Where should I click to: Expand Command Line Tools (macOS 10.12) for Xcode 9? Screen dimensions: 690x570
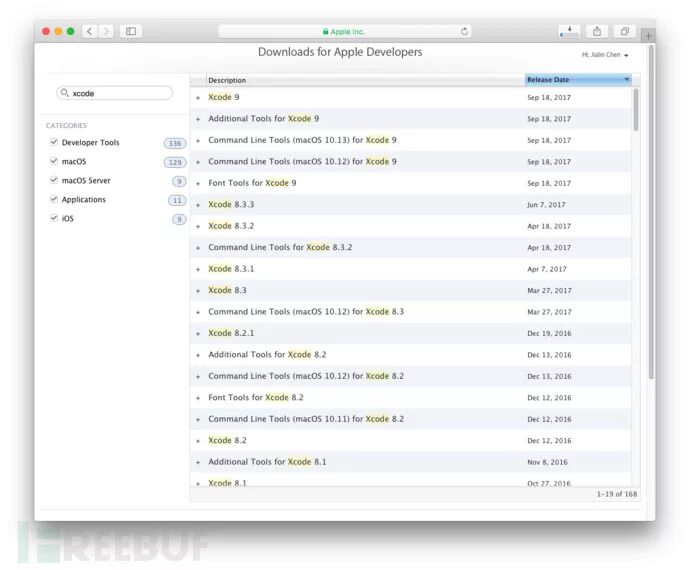pos(198,162)
